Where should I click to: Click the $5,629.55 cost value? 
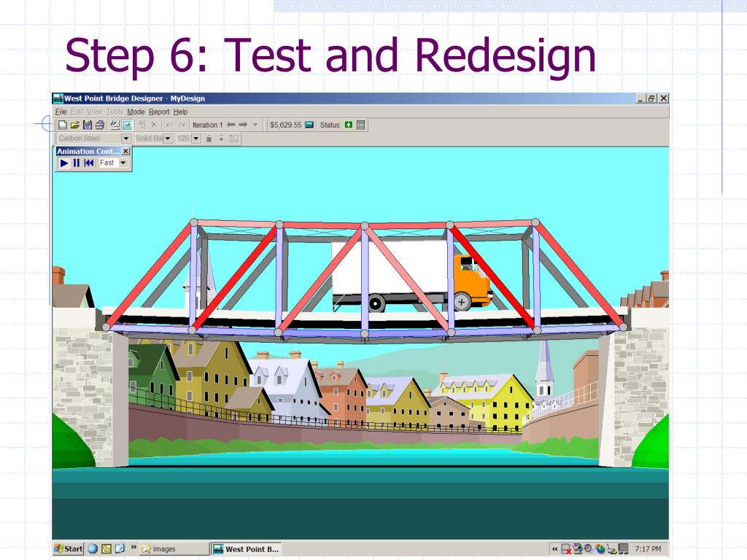(x=285, y=125)
